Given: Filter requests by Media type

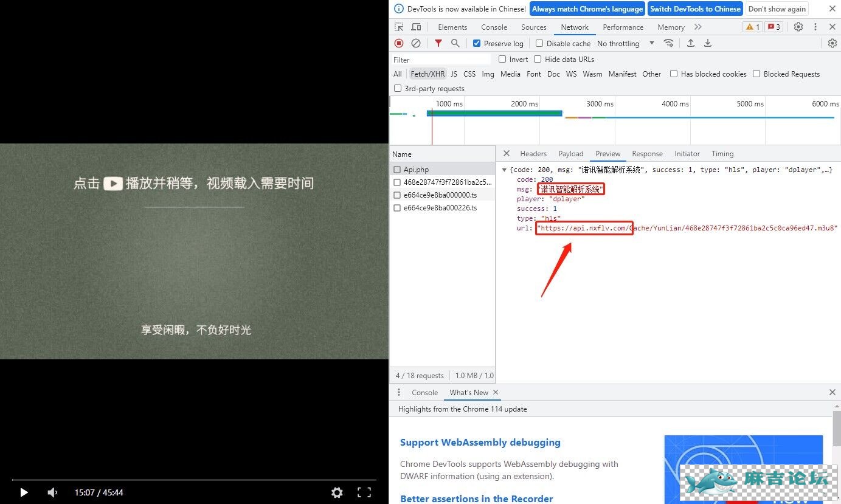Looking at the screenshot, I should click(x=510, y=74).
